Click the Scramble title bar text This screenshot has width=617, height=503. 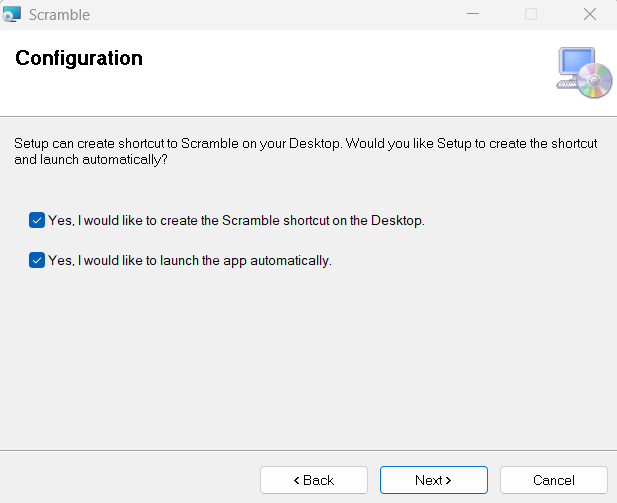coord(59,15)
